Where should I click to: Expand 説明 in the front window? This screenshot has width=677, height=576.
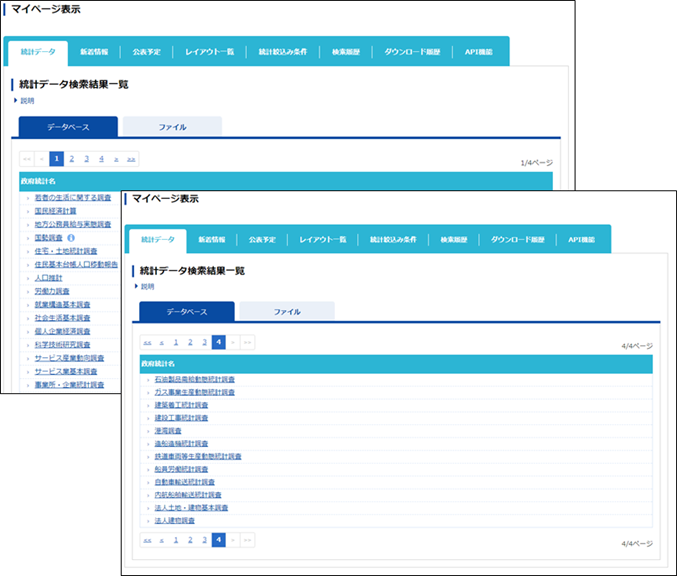[x=147, y=287]
